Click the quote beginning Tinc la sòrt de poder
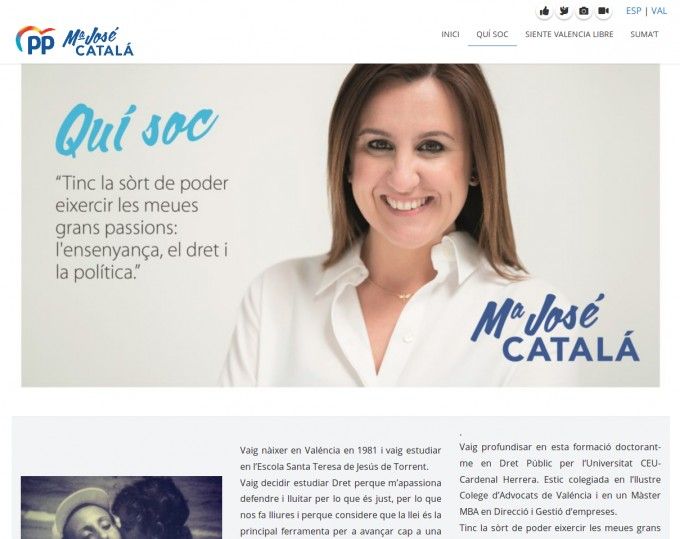The image size is (680, 539). [x=142, y=228]
